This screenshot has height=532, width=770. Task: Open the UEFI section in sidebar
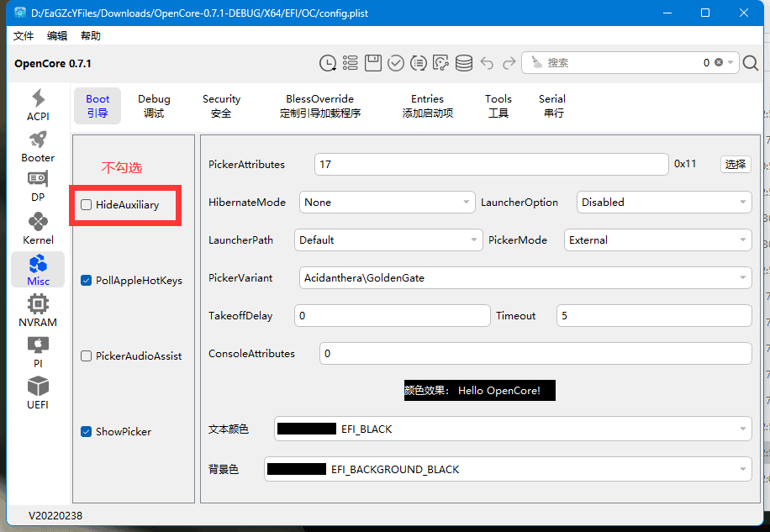pyautogui.click(x=38, y=393)
